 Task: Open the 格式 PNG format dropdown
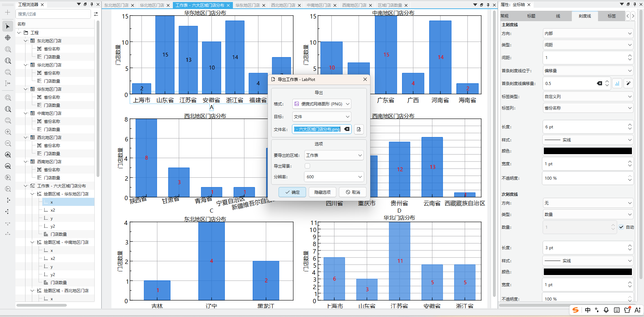(x=322, y=104)
